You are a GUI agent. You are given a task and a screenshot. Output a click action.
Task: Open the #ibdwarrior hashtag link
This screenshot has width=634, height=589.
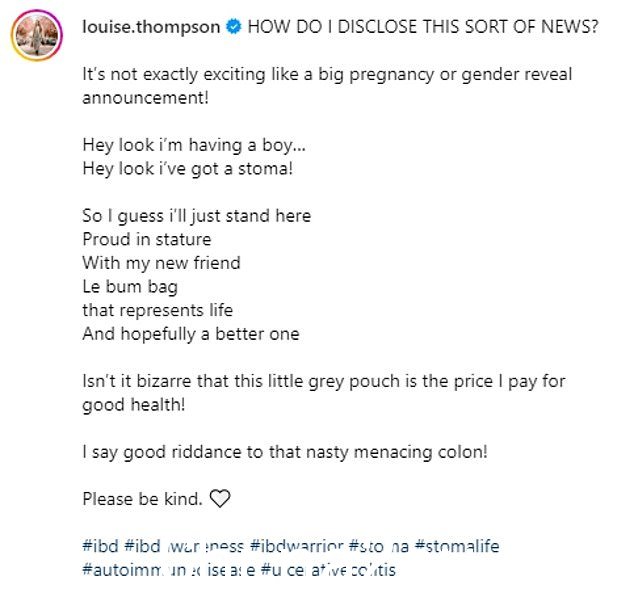pyautogui.click(x=297, y=546)
